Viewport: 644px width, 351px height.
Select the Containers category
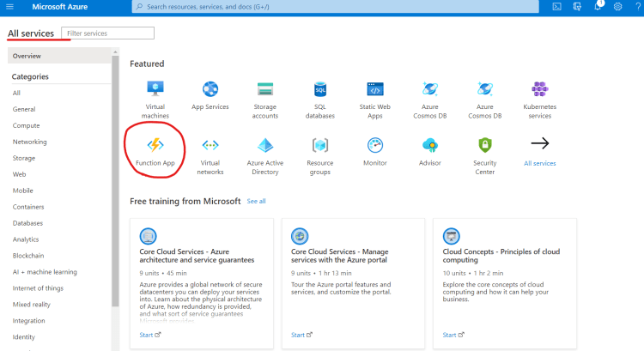28,207
